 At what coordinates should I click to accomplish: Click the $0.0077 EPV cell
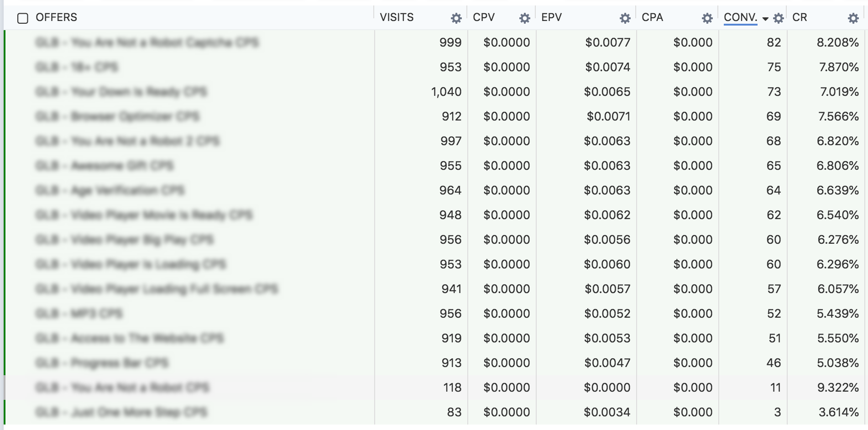(607, 42)
